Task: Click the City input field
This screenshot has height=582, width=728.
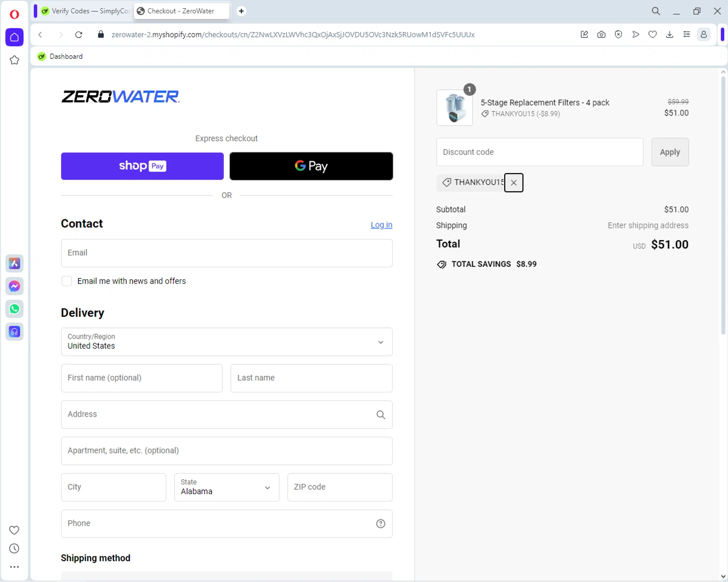Action: (x=114, y=487)
